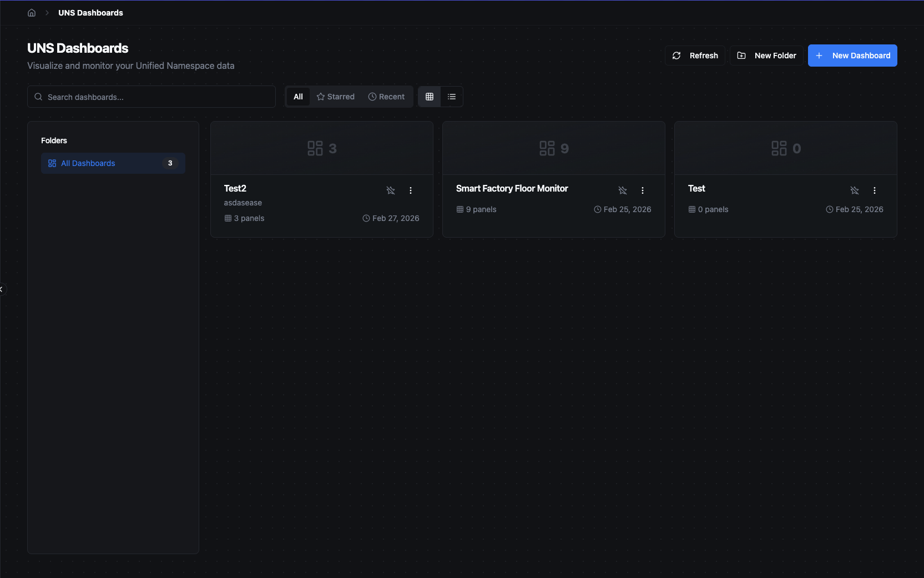Viewport: 924px width, 578px height.
Task: Select the All filter tab
Action: [298, 97]
